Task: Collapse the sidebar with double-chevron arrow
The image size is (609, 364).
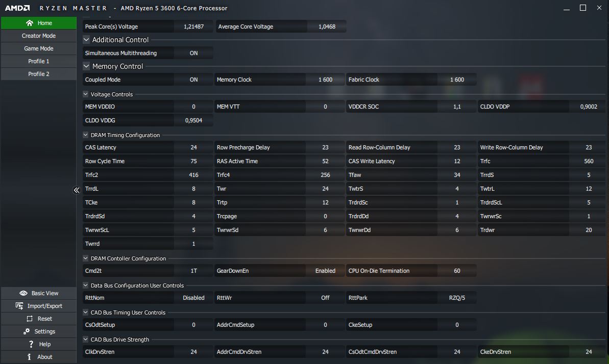Action: click(x=77, y=190)
